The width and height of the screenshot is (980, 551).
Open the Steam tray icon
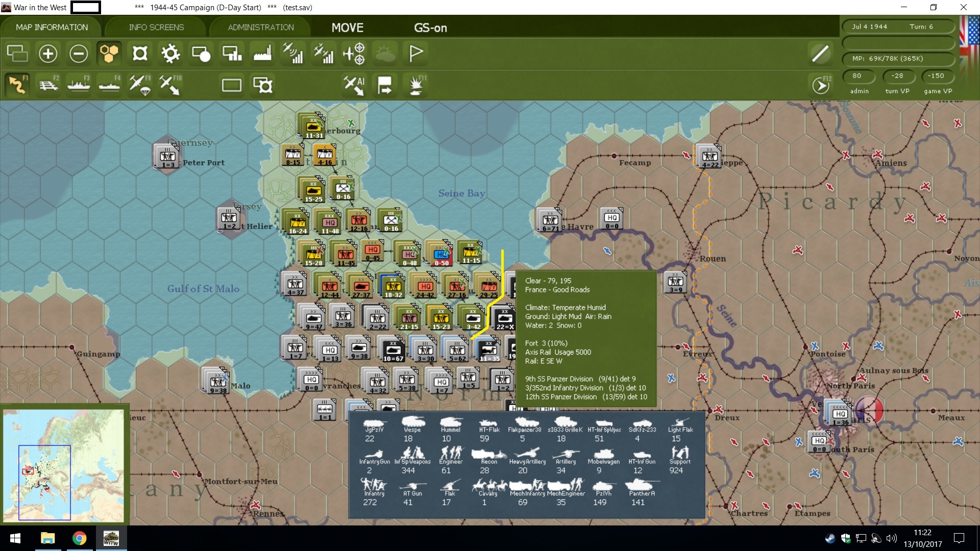(830, 538)
